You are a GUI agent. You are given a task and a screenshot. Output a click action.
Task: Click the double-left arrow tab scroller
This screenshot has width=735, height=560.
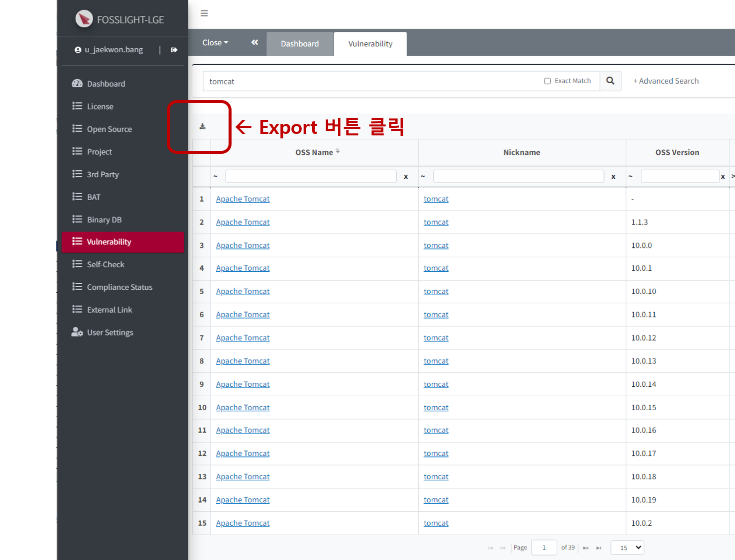[x=254, y=43]
